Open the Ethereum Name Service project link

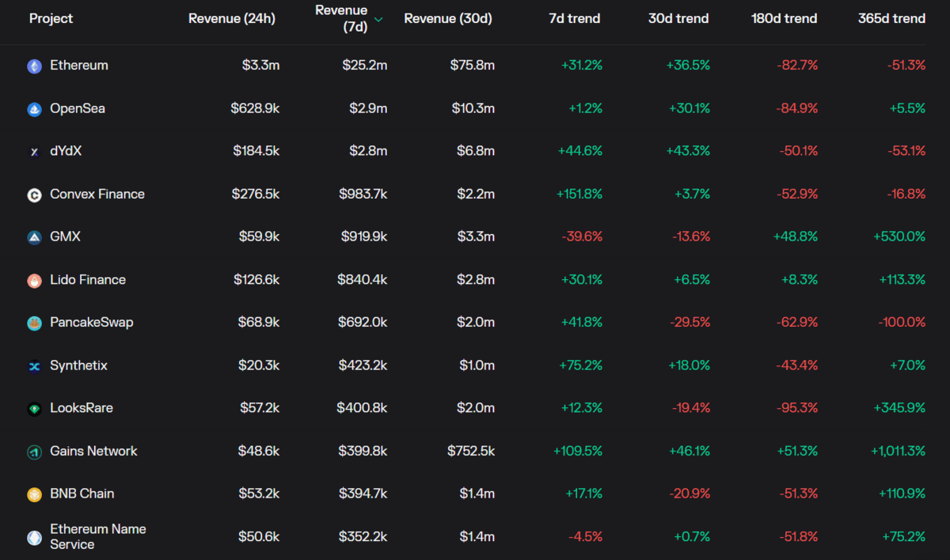[98, 536]
